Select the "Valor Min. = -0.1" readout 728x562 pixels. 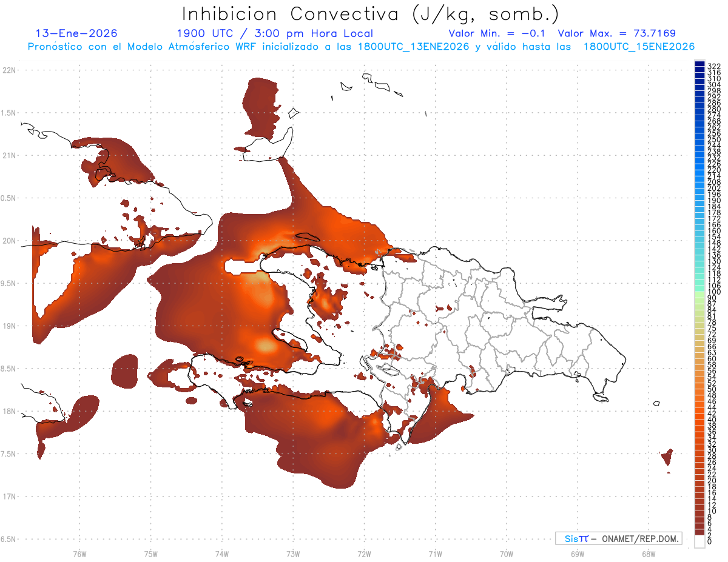click(x=497, y=33)
